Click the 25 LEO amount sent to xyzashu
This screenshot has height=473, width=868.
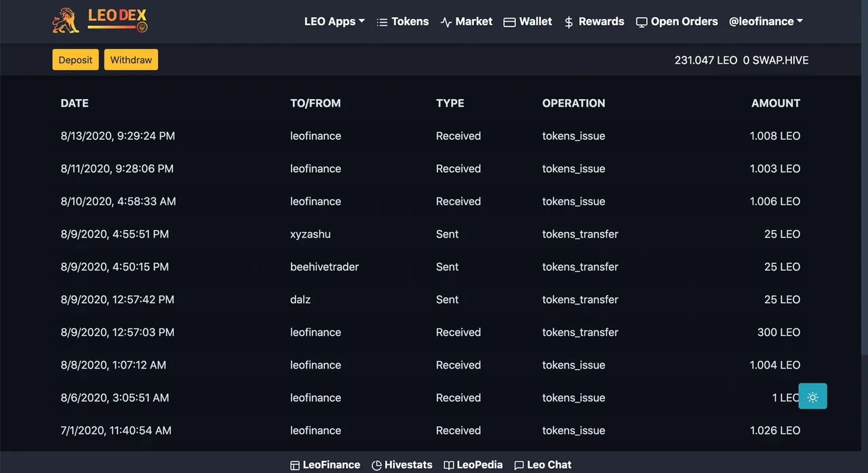783,234
